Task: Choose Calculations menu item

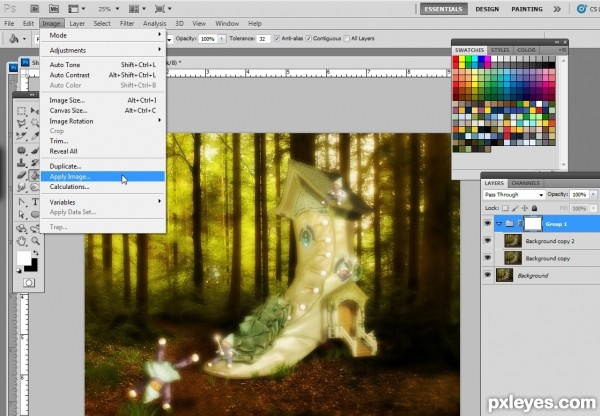Action: click(103, 187)
